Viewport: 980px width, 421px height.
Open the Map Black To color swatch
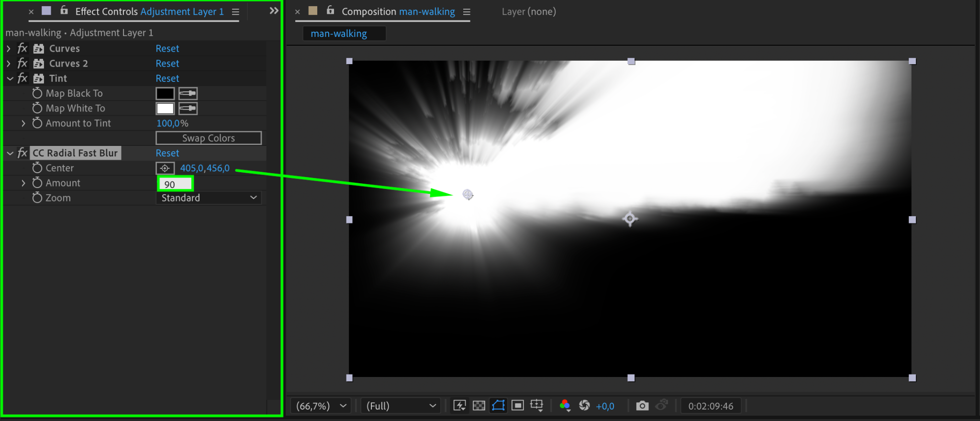coord(165,93)
